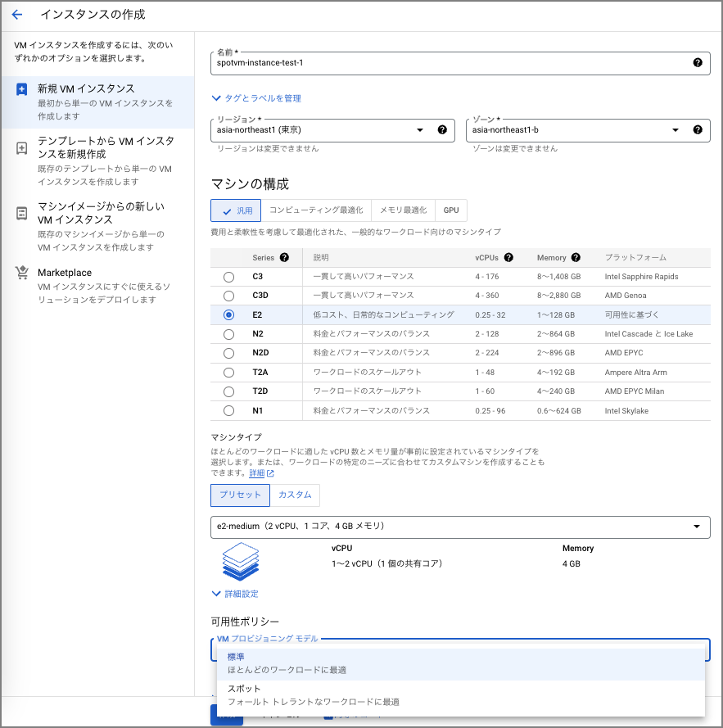Choose the N2D series radio button
723x728 pixels.
coord(228,354)
